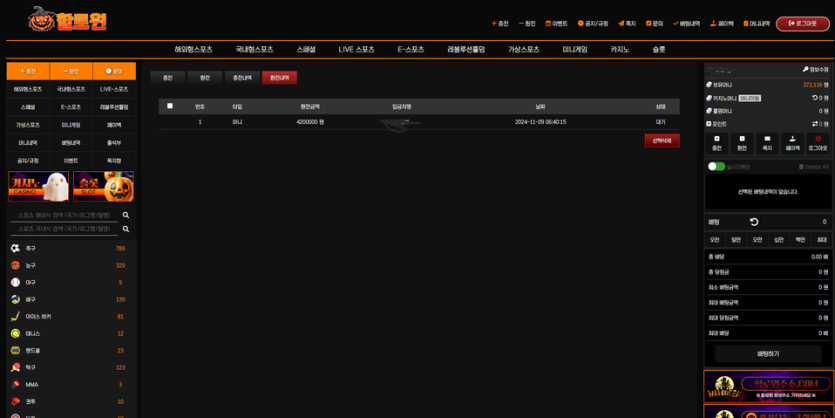Click the tennis ball icon in sports list
This screenshot has height=418, width=835.
(x=15, y=333)
